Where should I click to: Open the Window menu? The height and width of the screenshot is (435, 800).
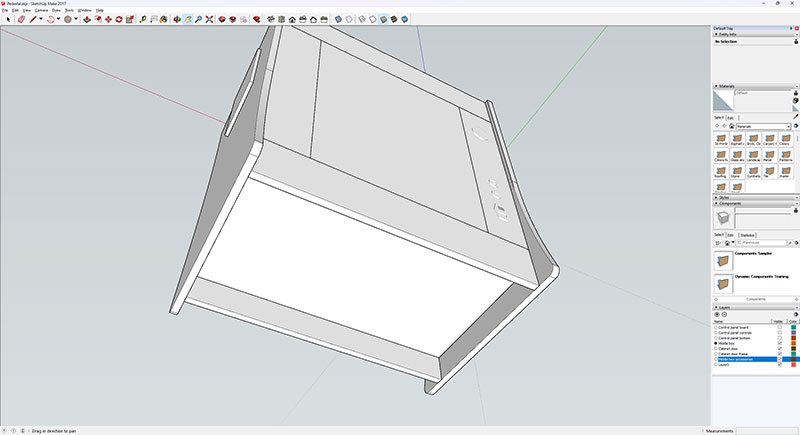(84, 10)
